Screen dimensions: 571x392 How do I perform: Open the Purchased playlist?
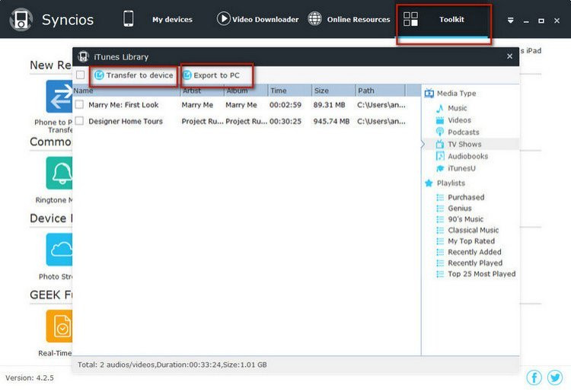[x=466, y=197]
